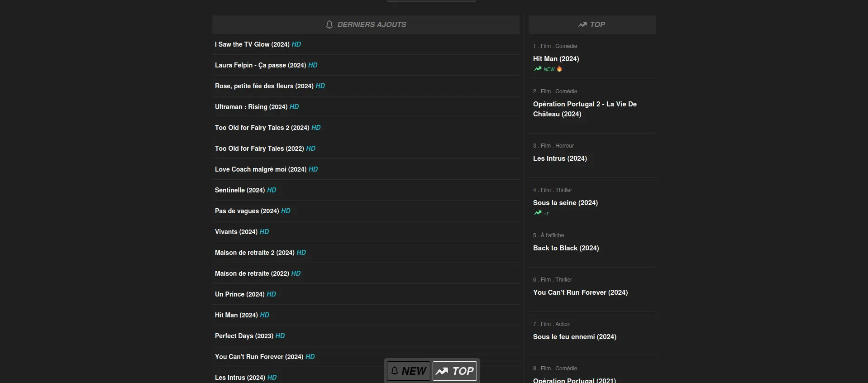Click the HD badge next to Ultraman : Rising
Viewport: 868px width, 383px height.
point(294,107)
